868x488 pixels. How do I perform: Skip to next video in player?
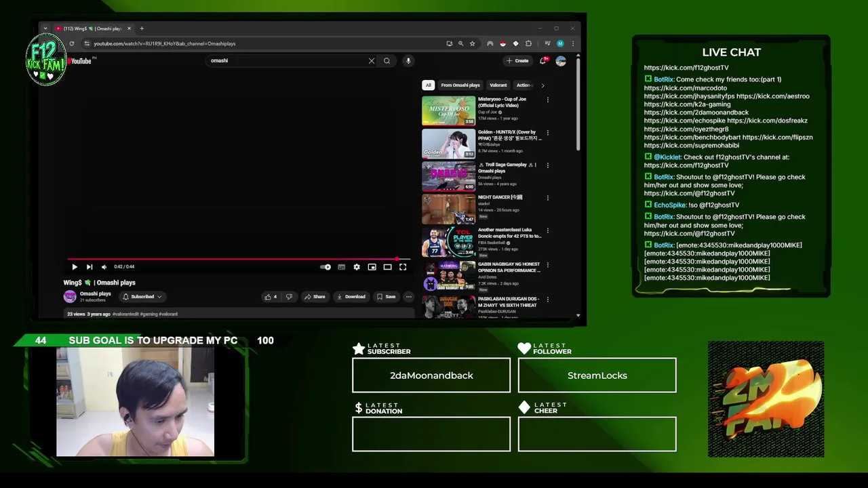(x=90, y=267)
